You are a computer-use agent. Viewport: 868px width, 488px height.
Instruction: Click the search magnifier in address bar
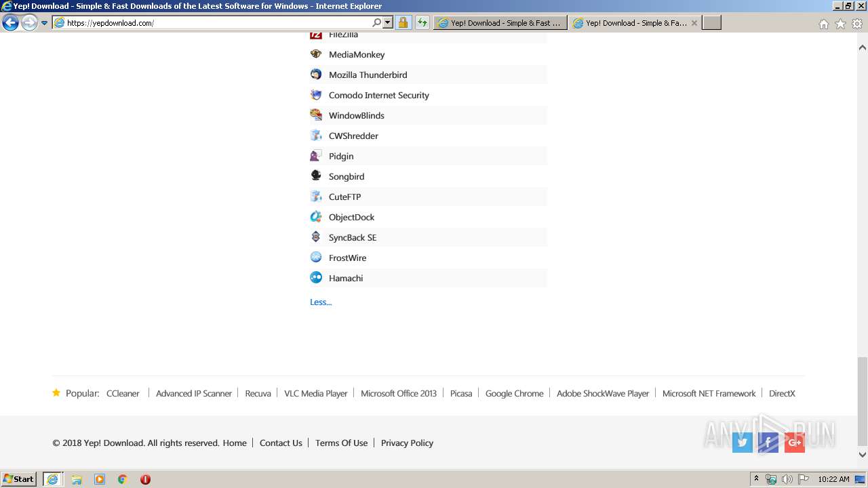(377, 22)
